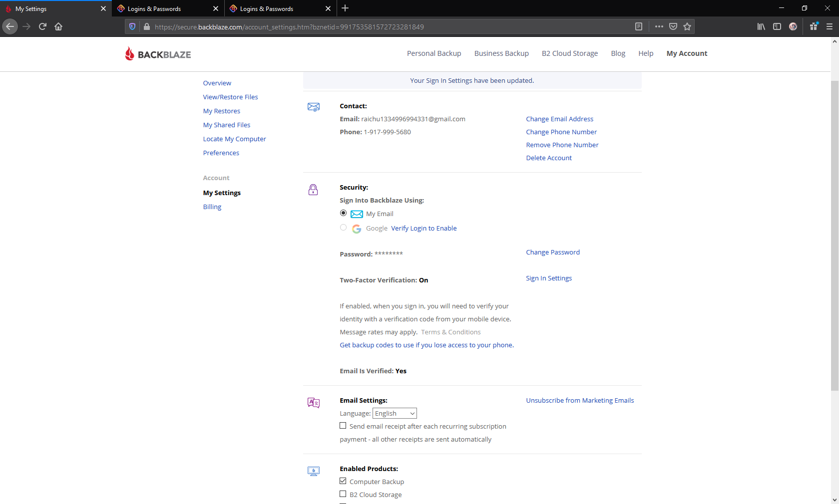Toggle the B2 Cloud Storage checkbox
This screenshot has height=504, width=839.
tap(343, 494)
